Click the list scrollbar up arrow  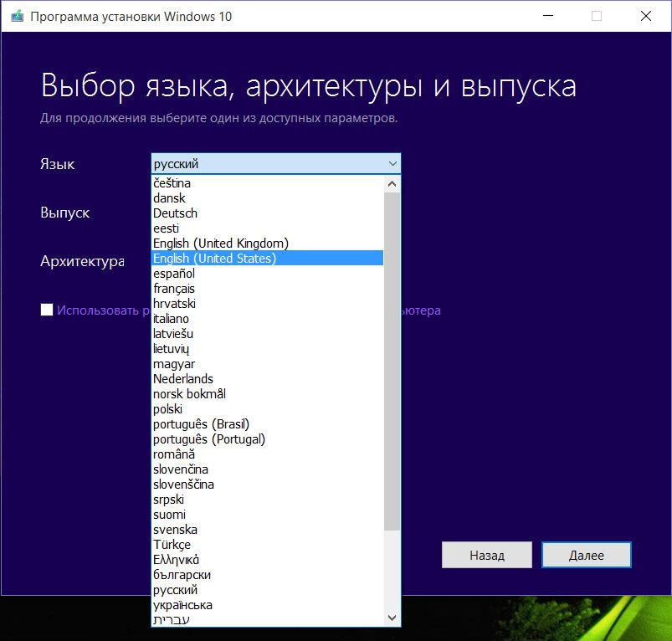pos(392,184)
